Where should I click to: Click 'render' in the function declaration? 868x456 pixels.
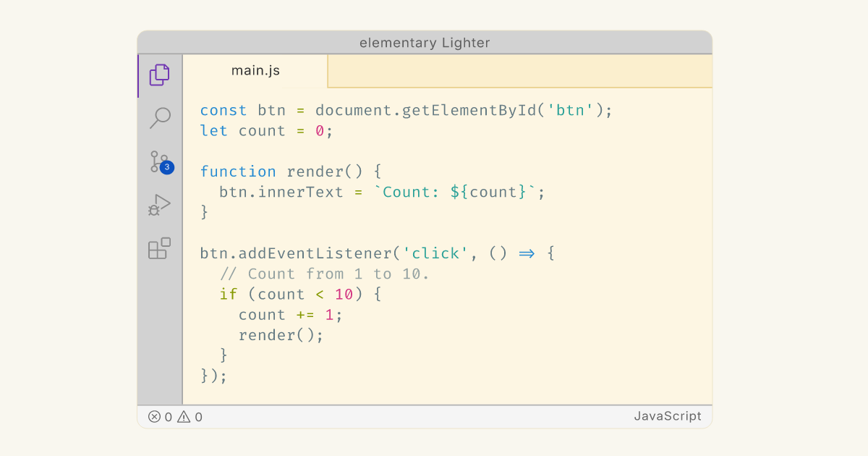point(315,172)
